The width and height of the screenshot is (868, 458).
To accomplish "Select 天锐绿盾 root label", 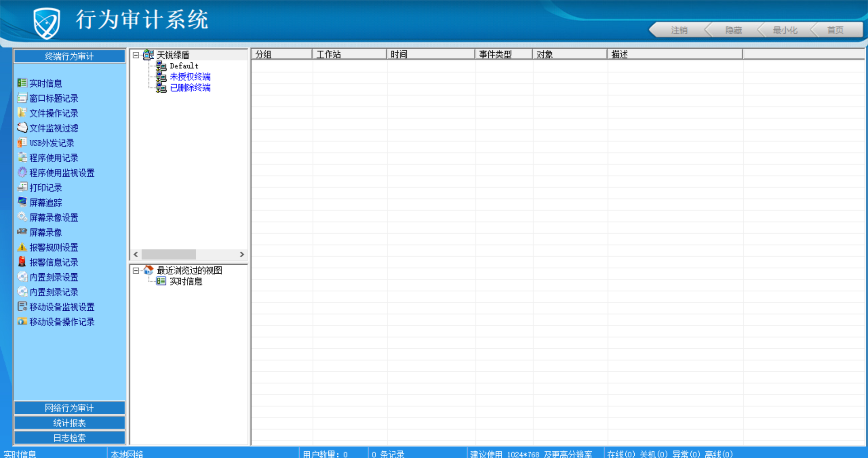I will tap(173, 55).
